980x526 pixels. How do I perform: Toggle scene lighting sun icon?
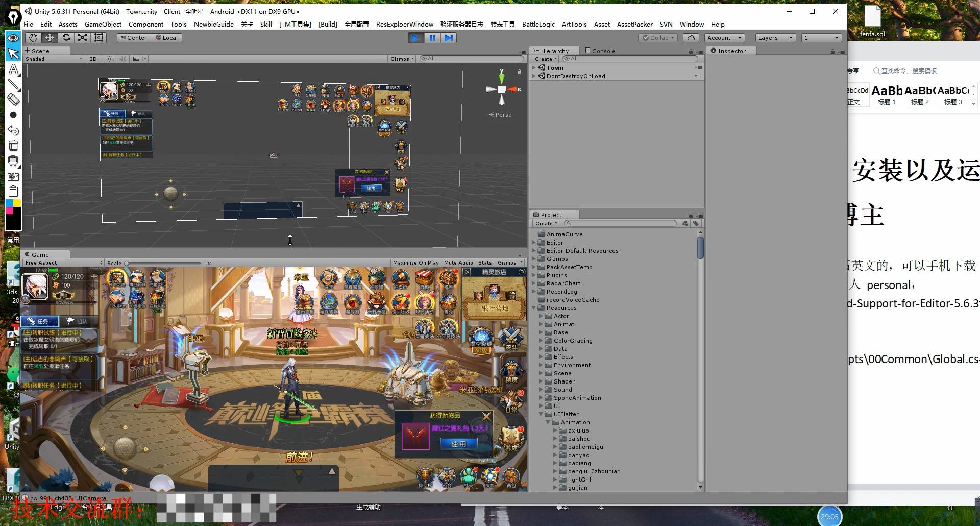pos(109,59)
